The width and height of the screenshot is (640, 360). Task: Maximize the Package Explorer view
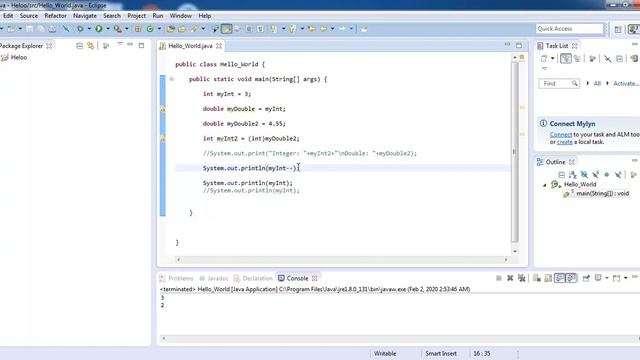coord(141,45)
